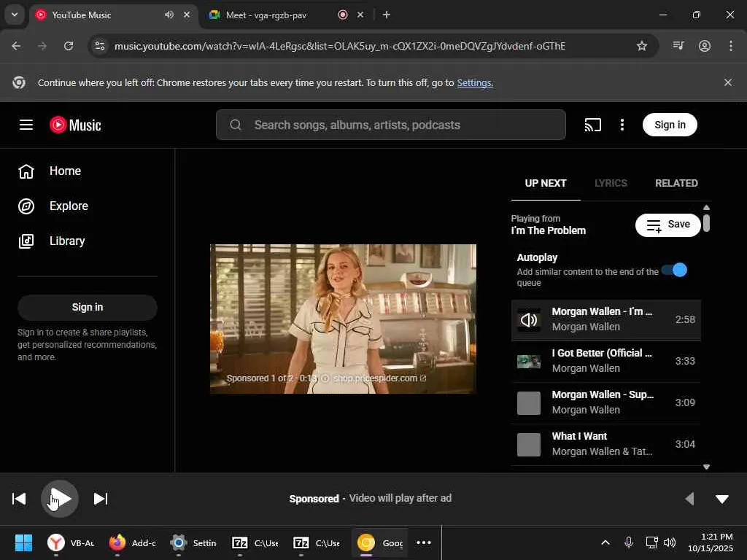Switch to the RELATED tab
Viewport: 747px width, 560px height.
pos(676,183)
